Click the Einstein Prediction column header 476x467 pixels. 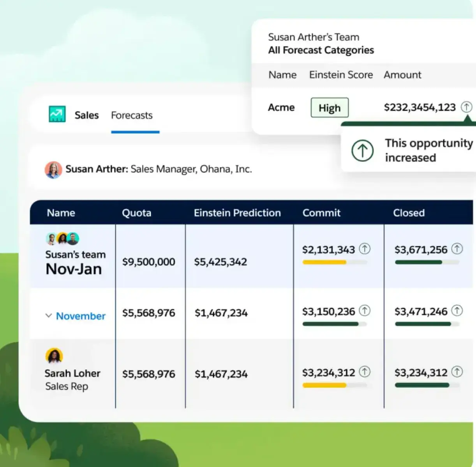(237, 213)
